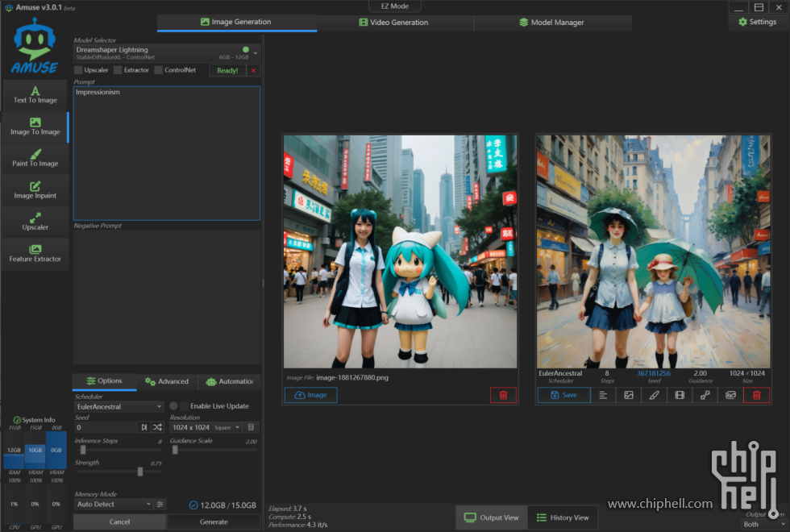Send result to feature extractor icon
790x532 pixels.
(730, 395)
